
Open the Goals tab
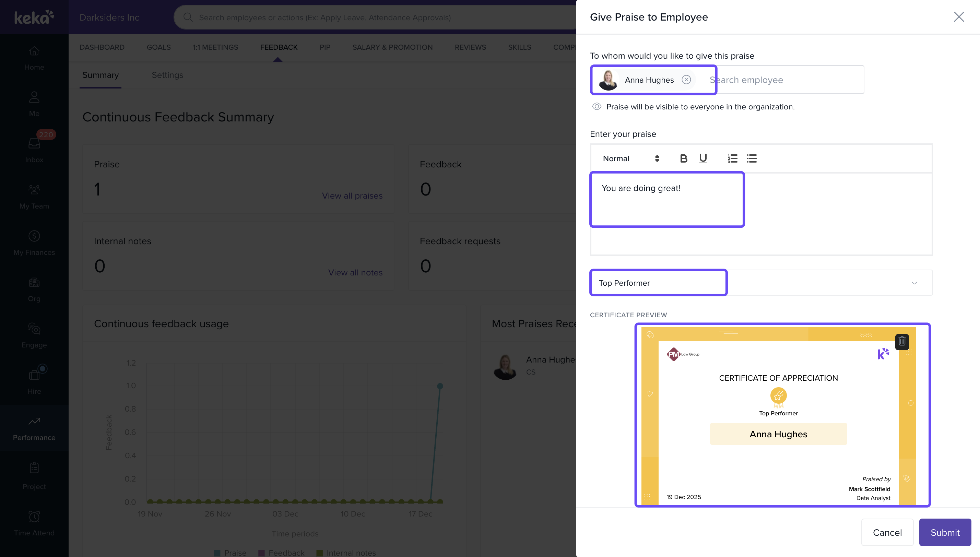[x=158, y=47]
